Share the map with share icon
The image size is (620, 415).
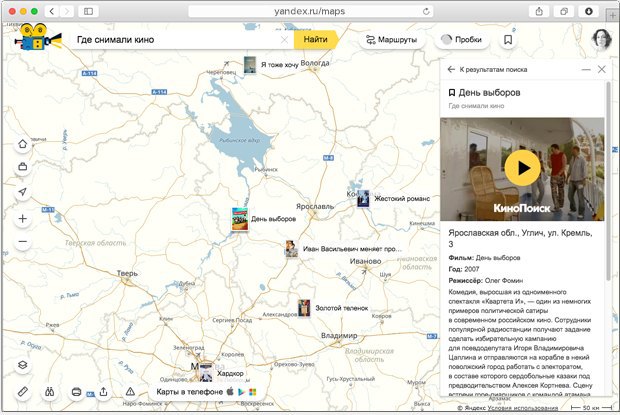[103, 392]
